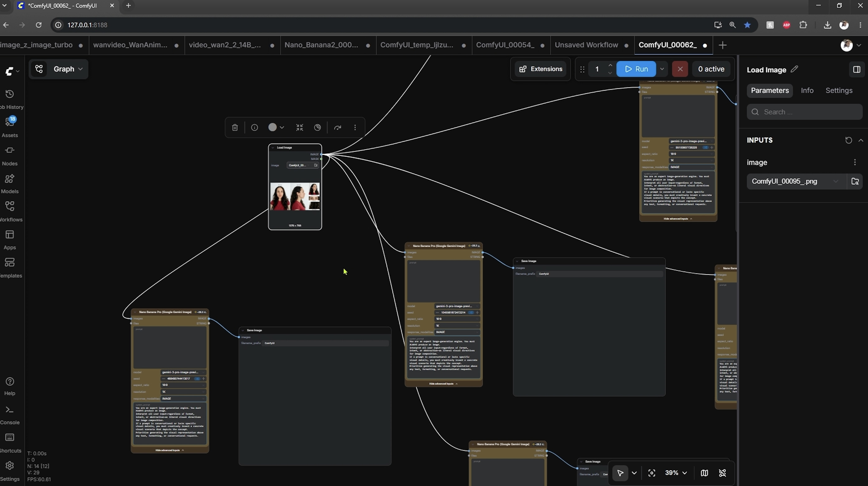The image size is (868, 486).
Task: Toggle the minimap display
Action: coord(704,473)
